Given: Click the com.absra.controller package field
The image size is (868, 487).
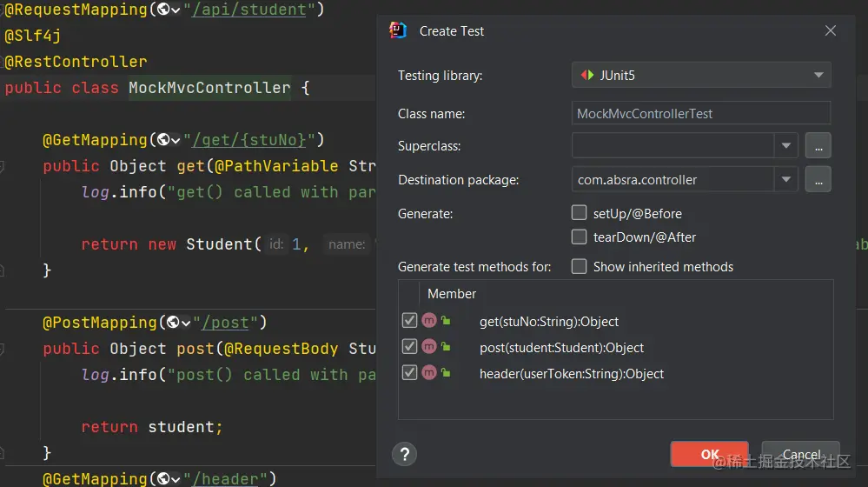Looking at the screenshot, I should 673,179.
